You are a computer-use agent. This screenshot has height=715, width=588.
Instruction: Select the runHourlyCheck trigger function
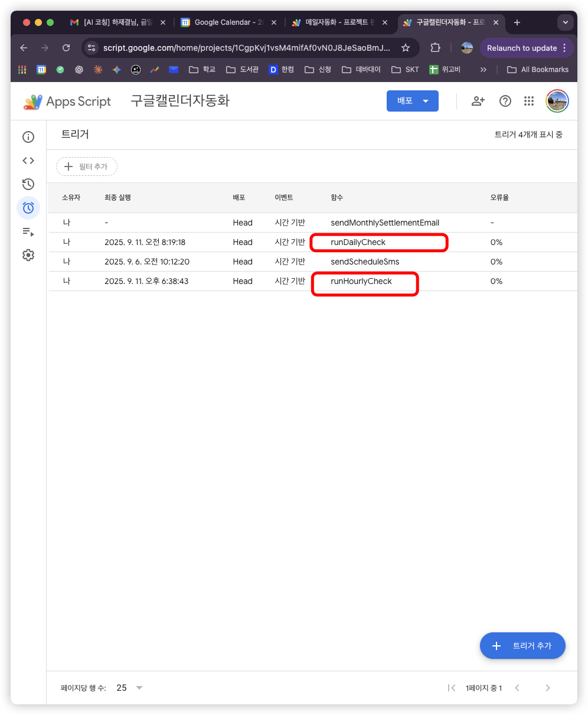[361, 281]
